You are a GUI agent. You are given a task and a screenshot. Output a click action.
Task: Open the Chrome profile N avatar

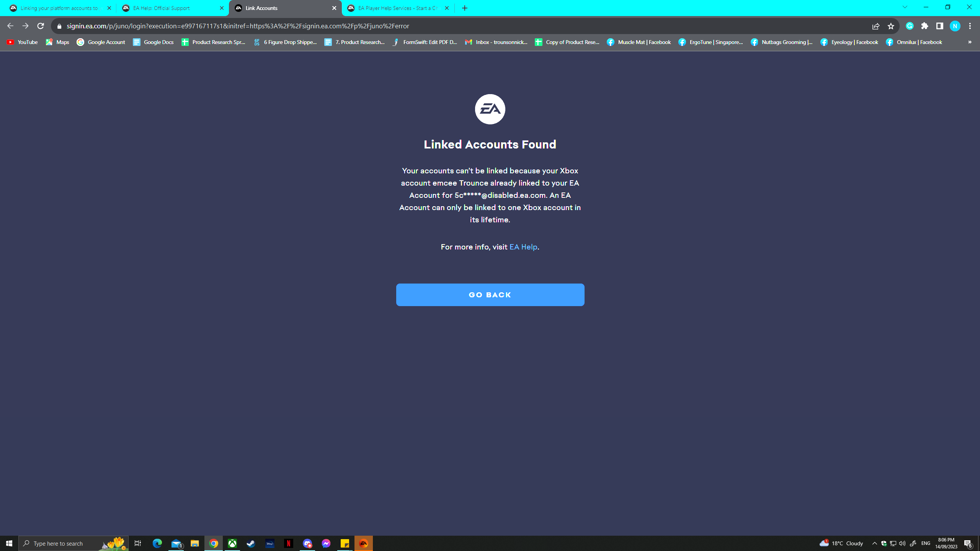click(955, 26)
